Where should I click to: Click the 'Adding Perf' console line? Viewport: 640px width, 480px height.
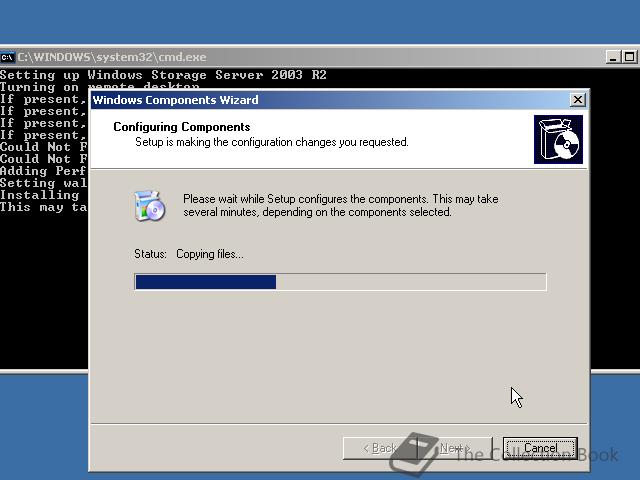tap(43, 171)
